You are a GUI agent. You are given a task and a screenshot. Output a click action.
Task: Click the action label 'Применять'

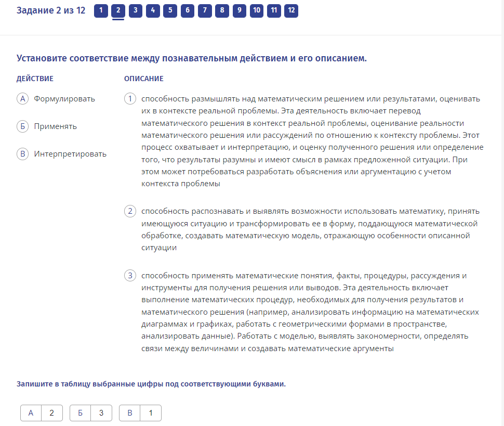tap(56, 126)
